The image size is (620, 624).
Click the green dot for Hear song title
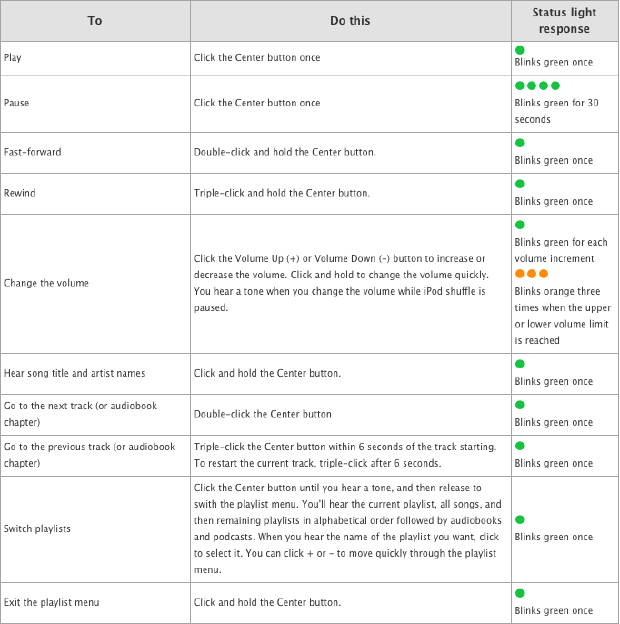[x=519, y=365]
